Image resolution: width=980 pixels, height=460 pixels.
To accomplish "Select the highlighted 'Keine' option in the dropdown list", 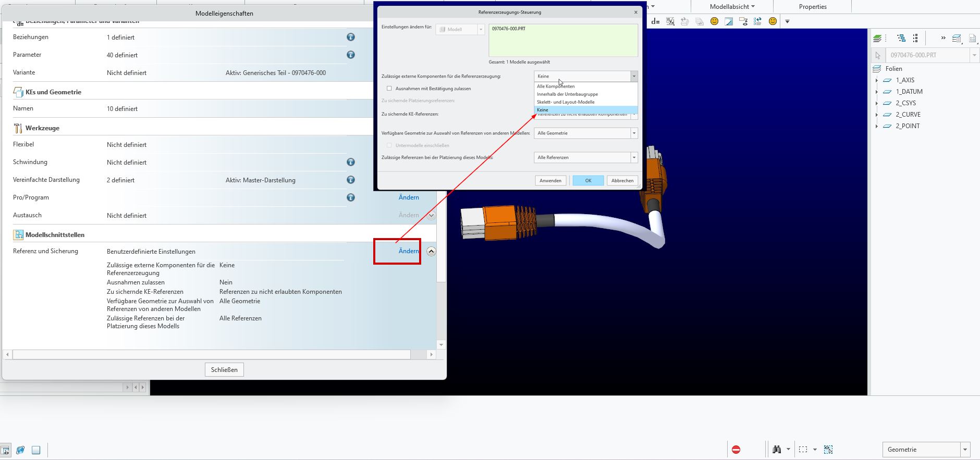I will pos(586,110).
